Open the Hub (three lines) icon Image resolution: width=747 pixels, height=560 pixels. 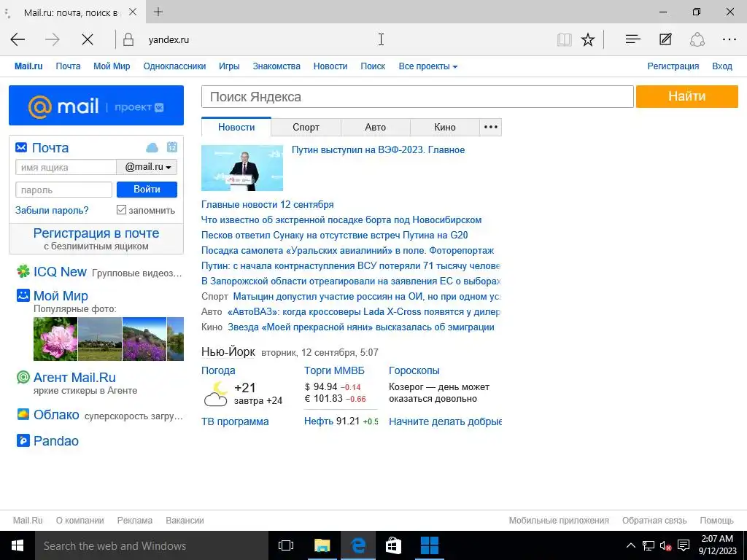click(x=632, y=39)
